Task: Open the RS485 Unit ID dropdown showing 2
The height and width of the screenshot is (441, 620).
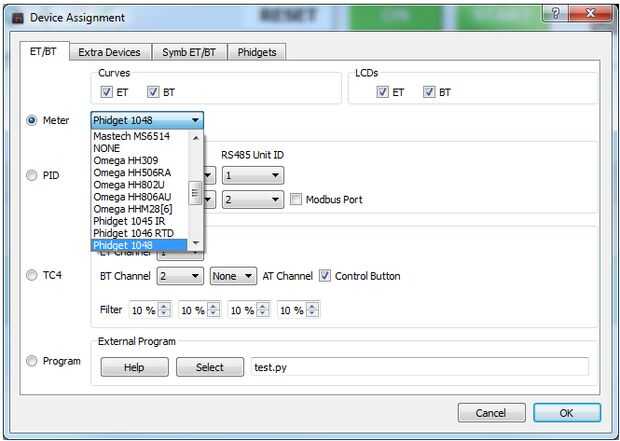Action: point(253,199)
